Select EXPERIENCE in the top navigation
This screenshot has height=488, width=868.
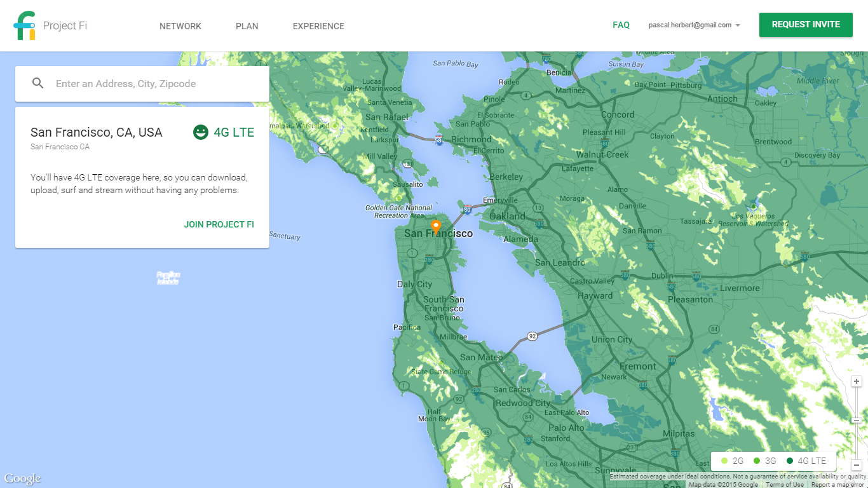318,26
